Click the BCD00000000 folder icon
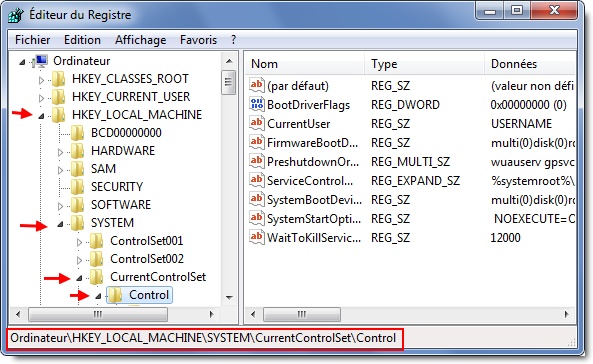The image size is (593, 364). (78, 133)
